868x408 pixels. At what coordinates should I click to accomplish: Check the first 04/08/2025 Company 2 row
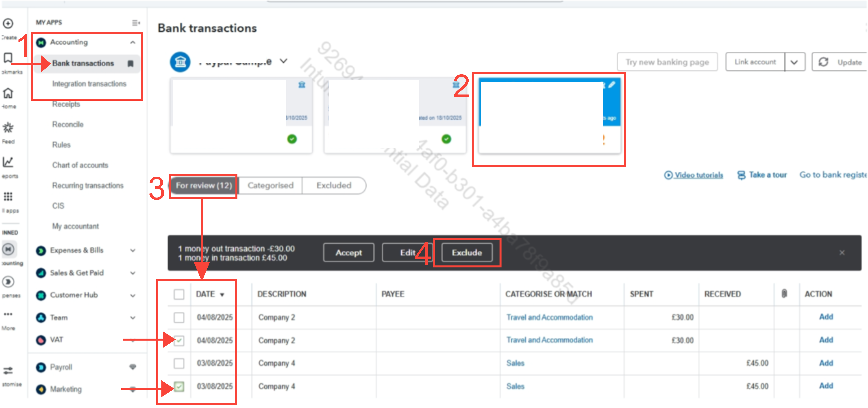pyautogui.click(x=179, y=317)
